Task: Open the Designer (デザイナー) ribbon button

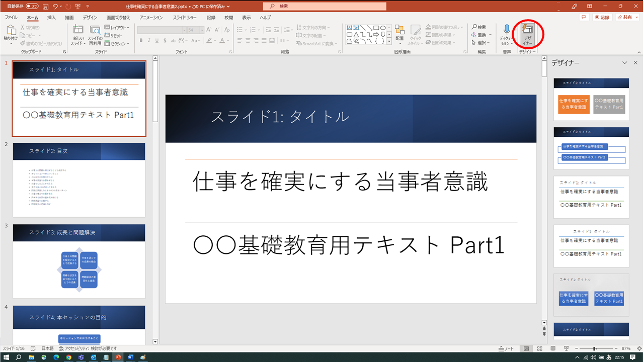Action: point(527,35)
